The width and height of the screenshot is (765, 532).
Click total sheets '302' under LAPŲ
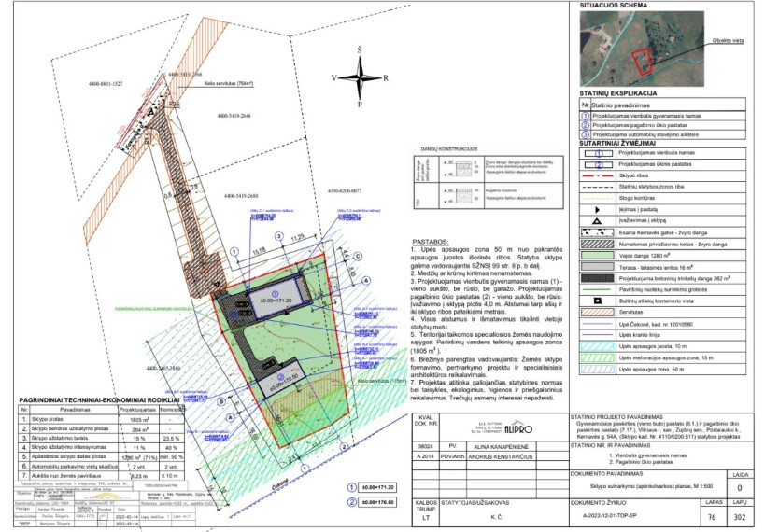tap(740, 518)
